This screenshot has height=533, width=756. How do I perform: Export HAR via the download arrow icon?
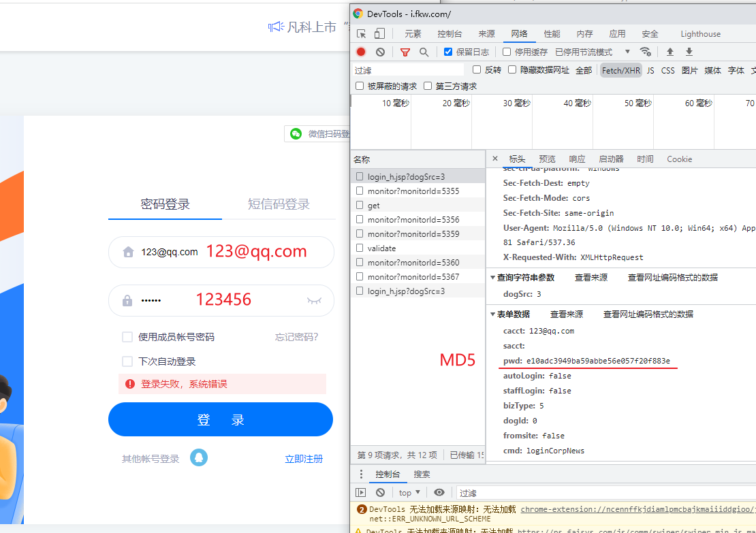(x=689, y=51)
